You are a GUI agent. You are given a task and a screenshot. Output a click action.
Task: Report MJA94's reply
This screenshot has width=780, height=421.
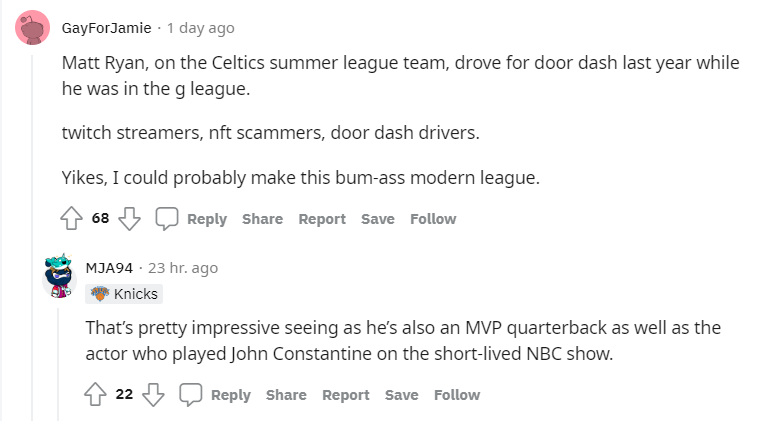pos(346,395)
